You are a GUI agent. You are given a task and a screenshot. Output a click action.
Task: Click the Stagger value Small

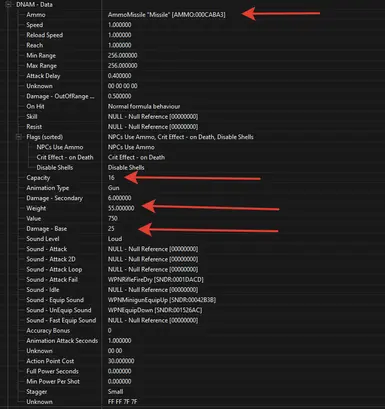115,392
